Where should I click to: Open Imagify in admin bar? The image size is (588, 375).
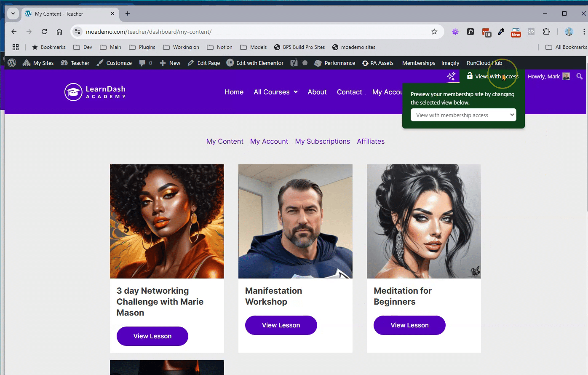point(450,63)
